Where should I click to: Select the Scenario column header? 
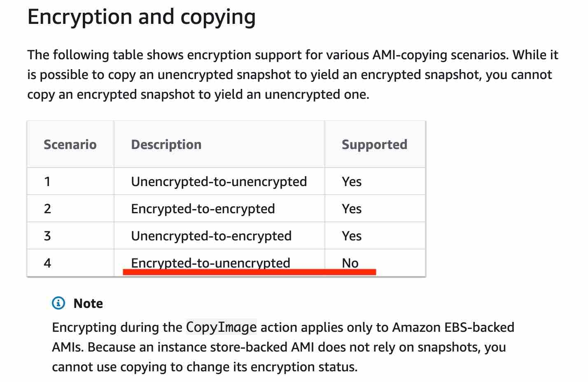[x=70, y=144]
